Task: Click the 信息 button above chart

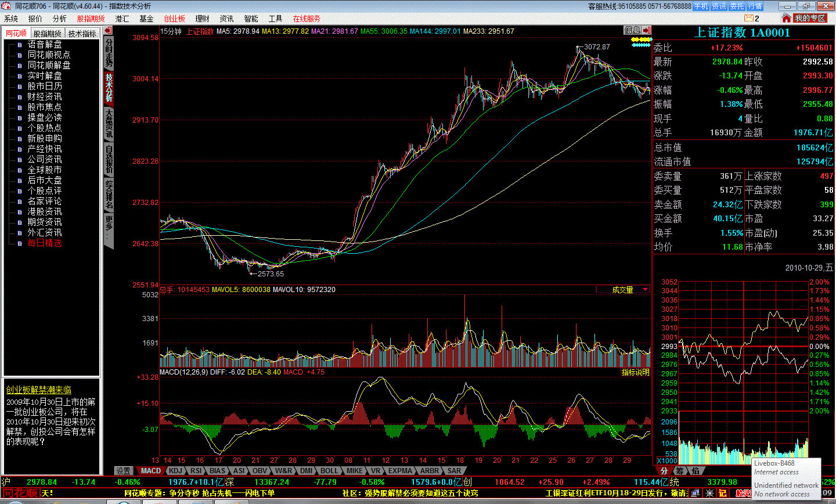Action: [x=632, y=30]
